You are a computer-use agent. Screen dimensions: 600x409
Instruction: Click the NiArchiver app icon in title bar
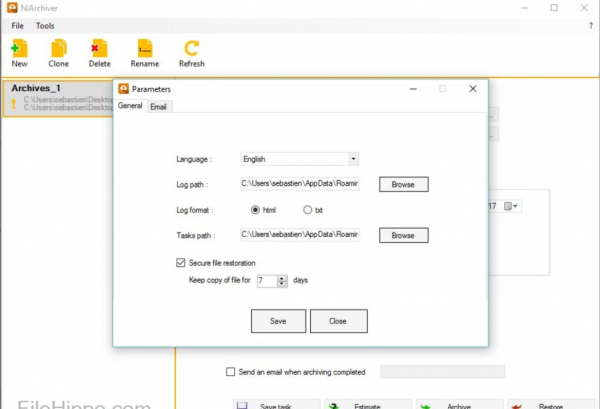[x=12, y=8]
